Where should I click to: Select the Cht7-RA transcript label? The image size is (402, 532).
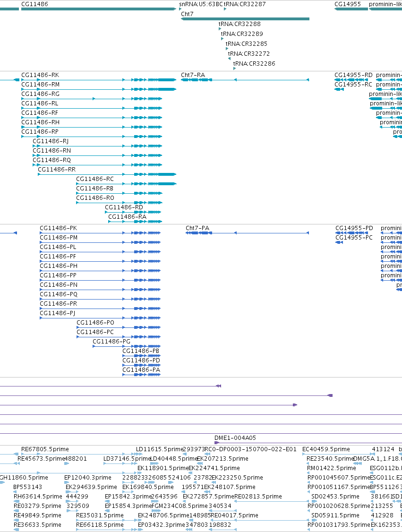(x=193, y=75)
